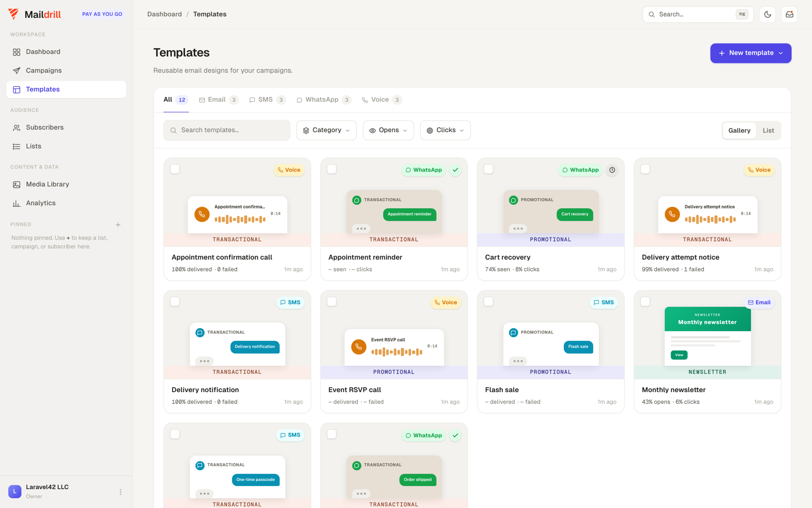Viewport: 812px width, 508px height.
Task: Click SMS badge on Delivery notification card
Action: 290,302
